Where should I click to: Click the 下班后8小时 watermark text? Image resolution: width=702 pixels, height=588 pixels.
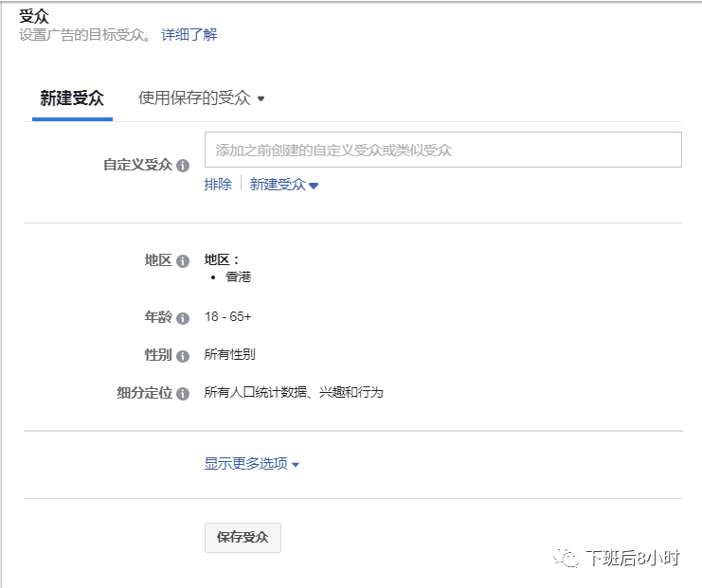click(632, 558)
